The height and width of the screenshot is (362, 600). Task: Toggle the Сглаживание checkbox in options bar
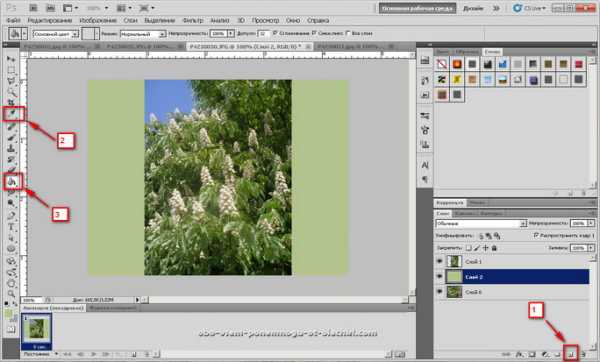click(275, 33)
